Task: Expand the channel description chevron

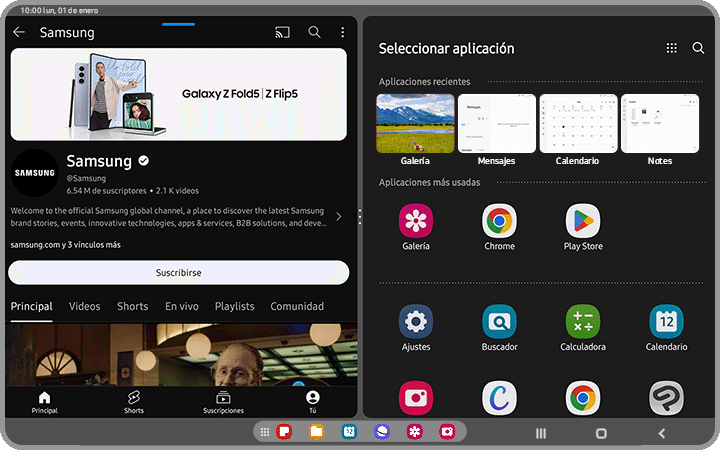Action: [338, 217]
